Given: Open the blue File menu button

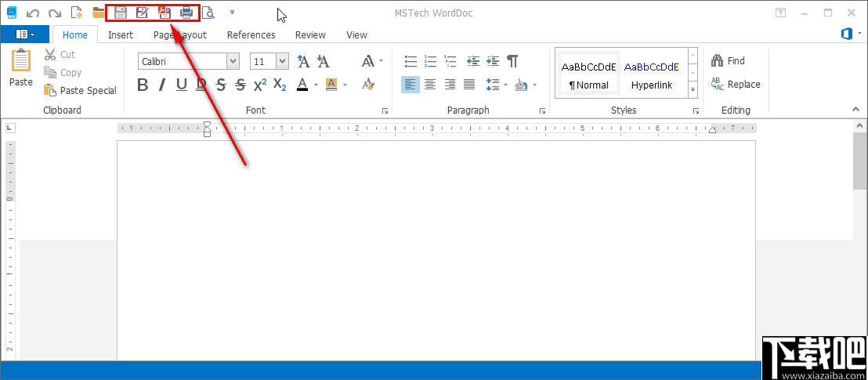Looking at the screenshot, I should pyautogui.click(x=25, y=34).
